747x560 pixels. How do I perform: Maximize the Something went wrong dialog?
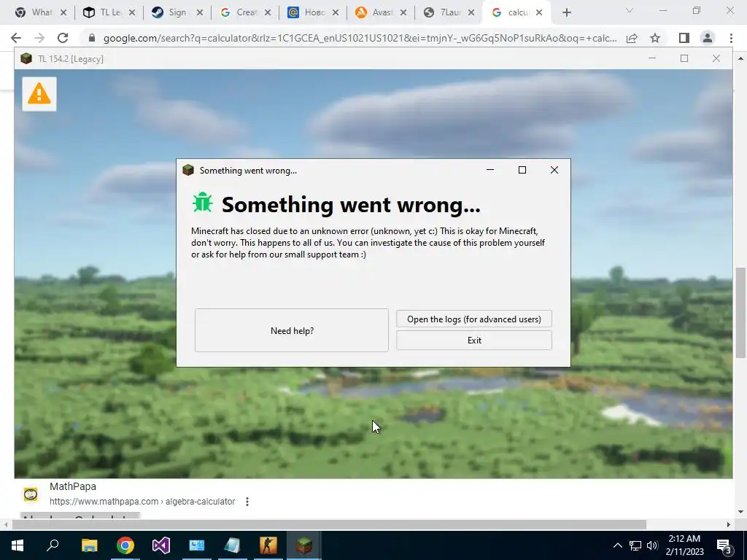pos(522,170)
